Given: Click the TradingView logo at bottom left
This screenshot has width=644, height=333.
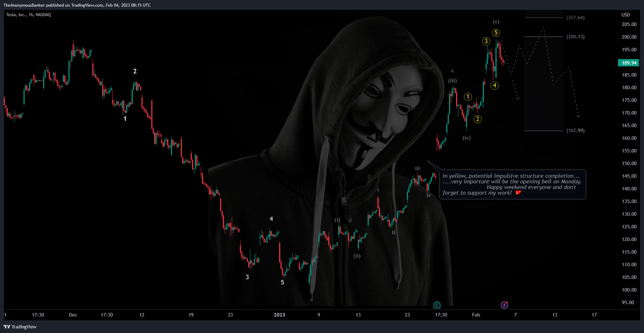Looking at the screenshot, I should [20, 327].
